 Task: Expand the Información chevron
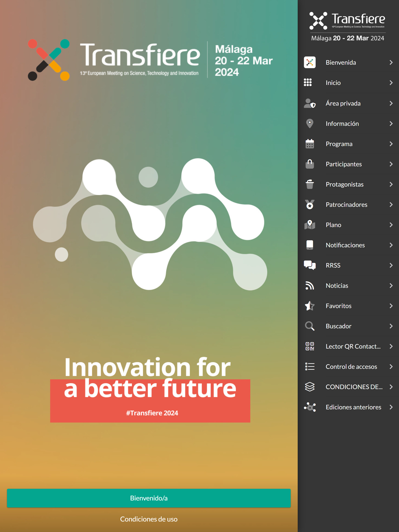coord(391,123)
